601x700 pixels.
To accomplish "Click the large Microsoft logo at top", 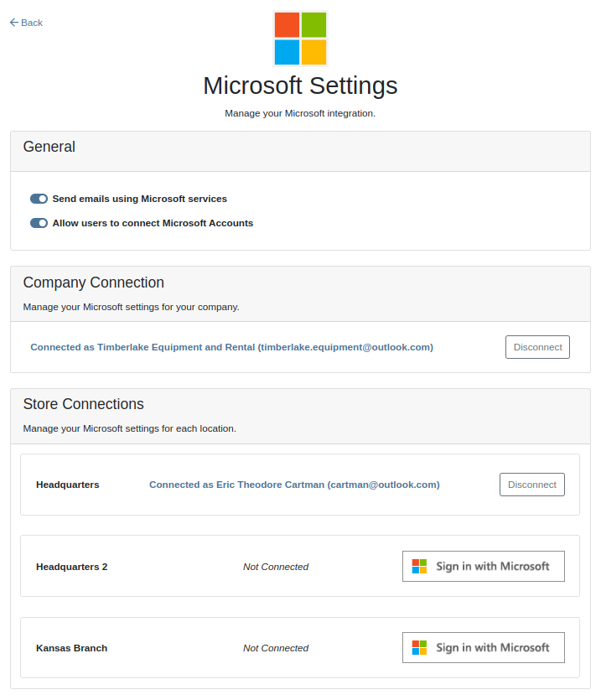I will 300,39.
